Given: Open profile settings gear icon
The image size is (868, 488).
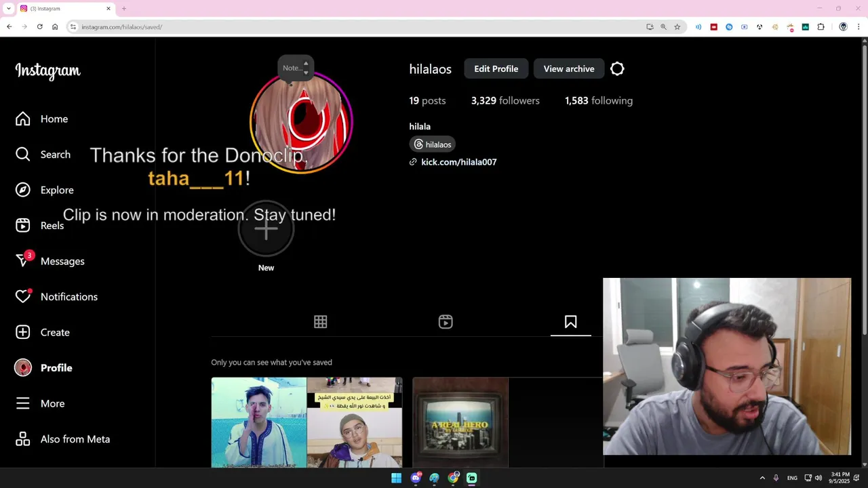Looking at the screenshot, I should [617, 68].
